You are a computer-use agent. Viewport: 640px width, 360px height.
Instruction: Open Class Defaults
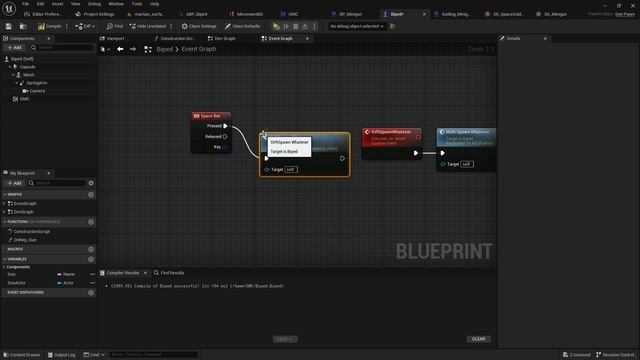[242, 26]
